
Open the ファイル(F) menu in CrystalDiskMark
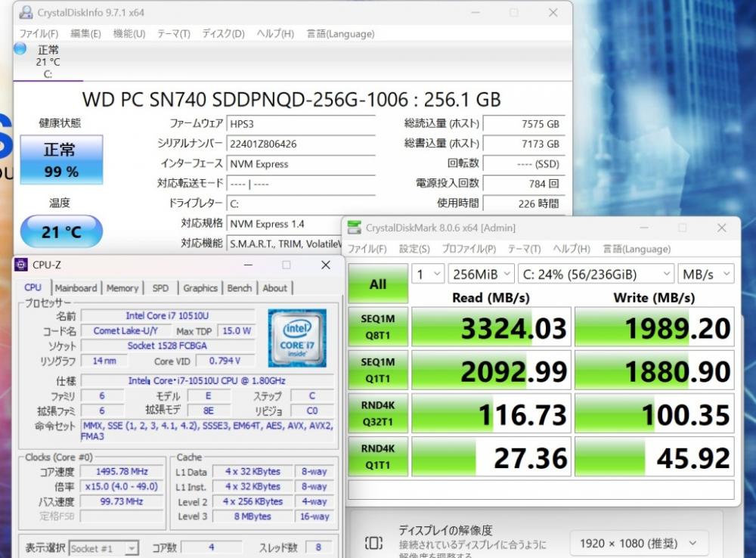(367, 249)
